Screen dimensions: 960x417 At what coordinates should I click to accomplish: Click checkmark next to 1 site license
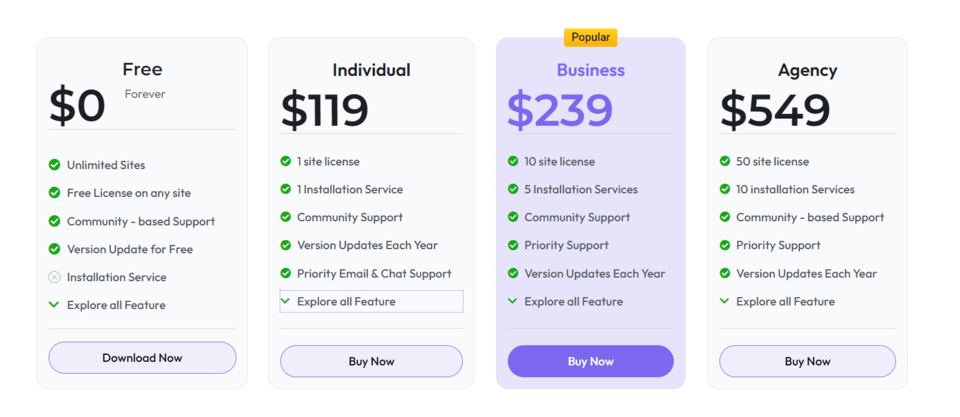pyautogui.click(x=286, y=161)
